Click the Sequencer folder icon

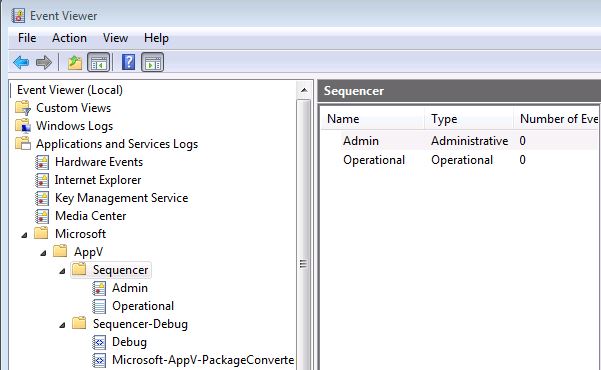pyautogui.click(x=79, y=269)
